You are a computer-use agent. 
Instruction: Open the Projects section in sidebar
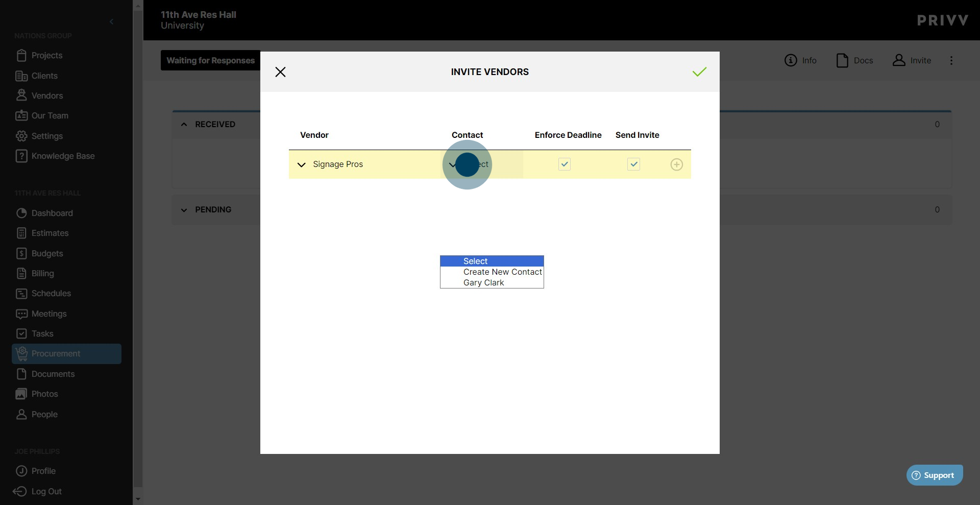pyautogui.click(x=46, y=55)
